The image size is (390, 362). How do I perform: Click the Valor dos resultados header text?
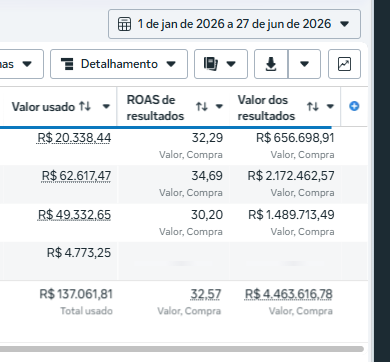tap(266, 108)
